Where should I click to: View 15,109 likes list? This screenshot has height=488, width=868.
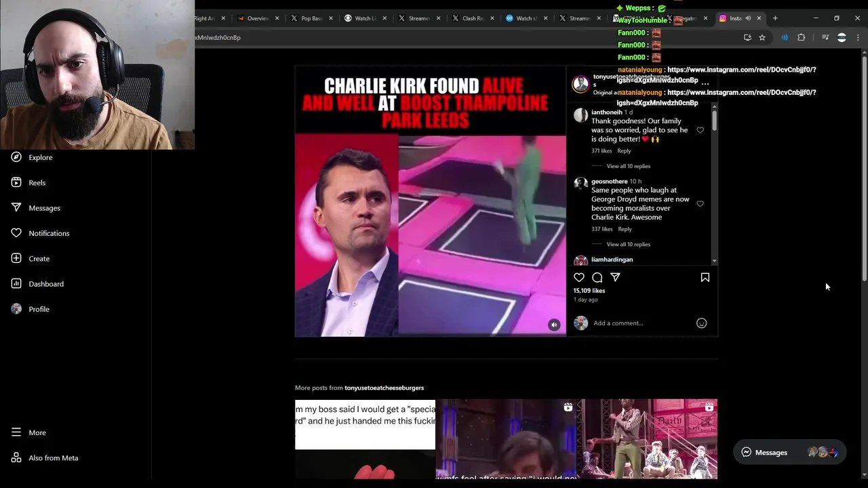click(x=589, y=291)
